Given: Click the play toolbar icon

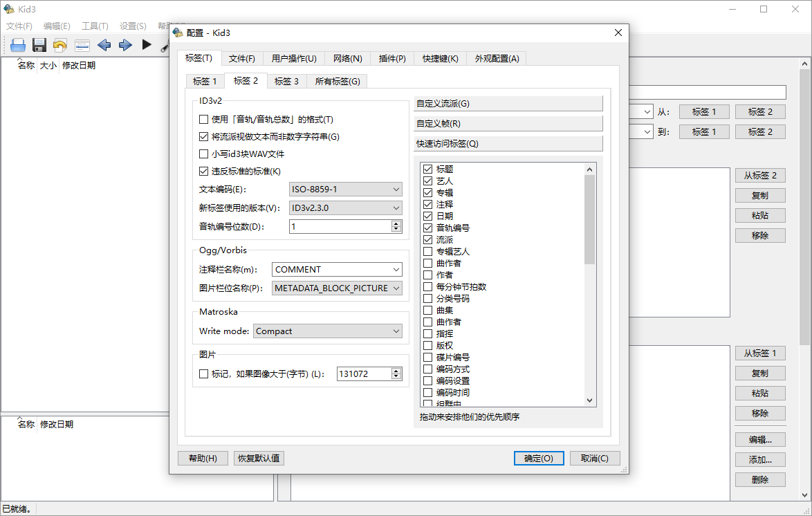Looking at the screenshot, I should click(x=147, y=45).
